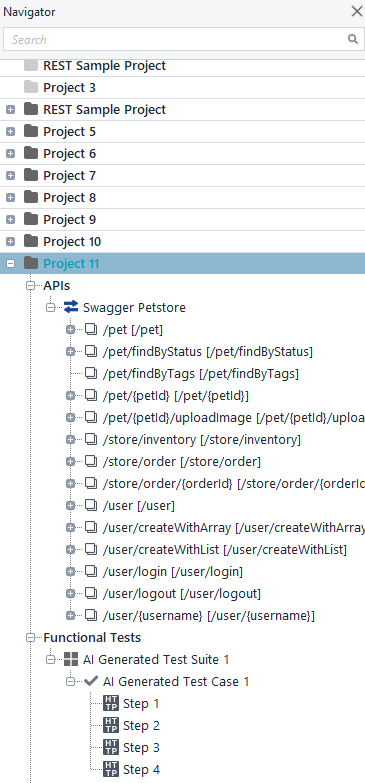Select the Project 7 label

(69, 175)
